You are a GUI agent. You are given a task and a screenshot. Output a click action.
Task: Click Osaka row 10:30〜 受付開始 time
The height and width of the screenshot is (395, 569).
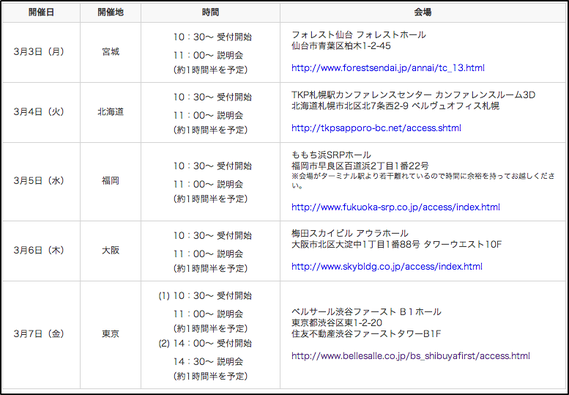click(212, 236)
